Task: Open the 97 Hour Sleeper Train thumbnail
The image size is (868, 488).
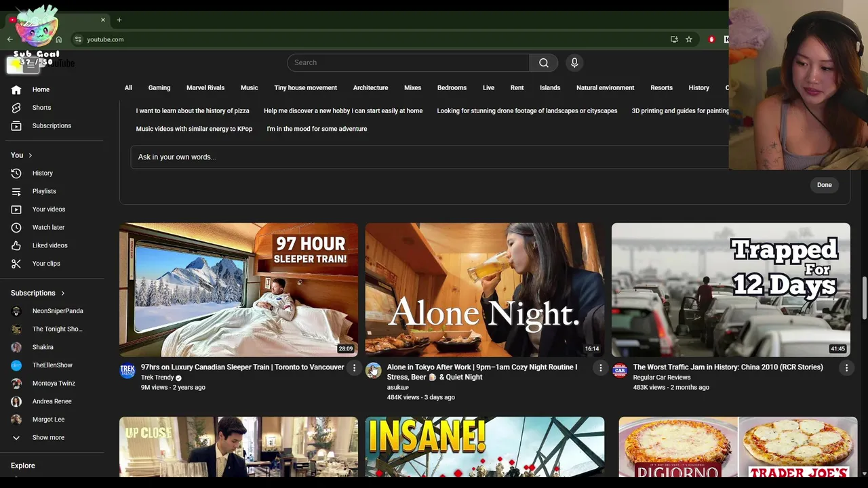Action: click(239, 290)
